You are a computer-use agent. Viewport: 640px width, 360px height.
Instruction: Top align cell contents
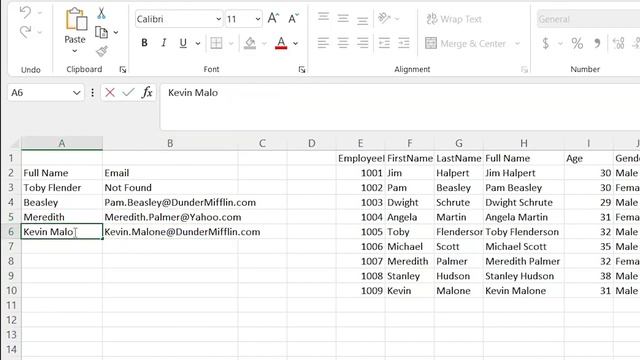coord(323,18)
